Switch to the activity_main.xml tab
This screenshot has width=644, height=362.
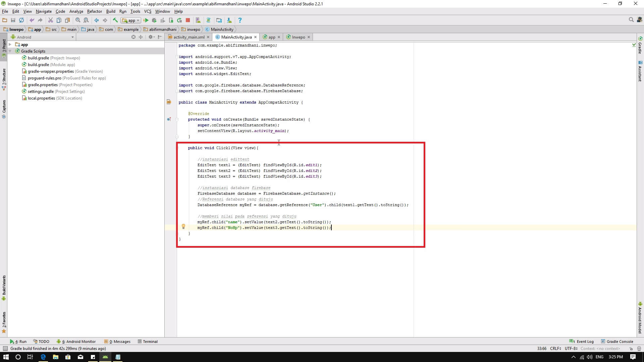189,37
